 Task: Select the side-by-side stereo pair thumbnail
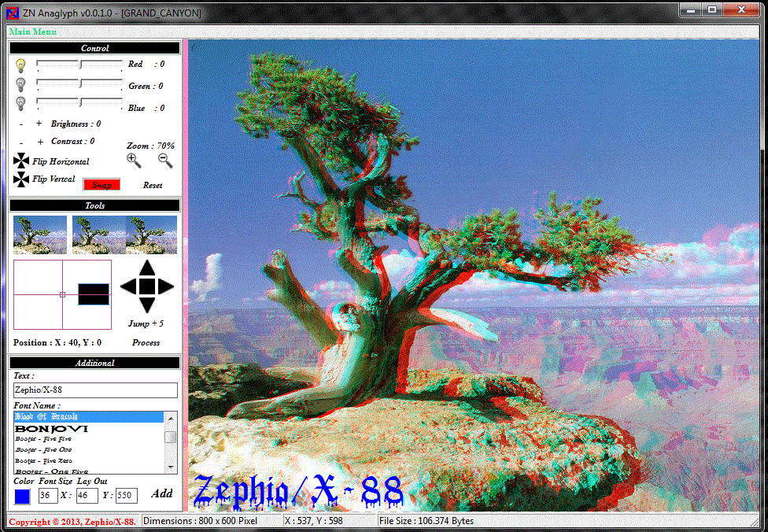[124, 235]
